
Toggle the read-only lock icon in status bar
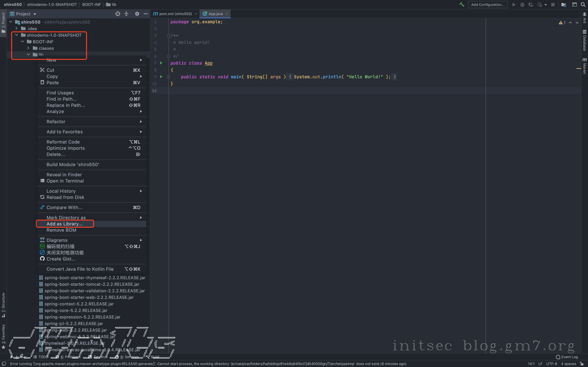(582, 364)
